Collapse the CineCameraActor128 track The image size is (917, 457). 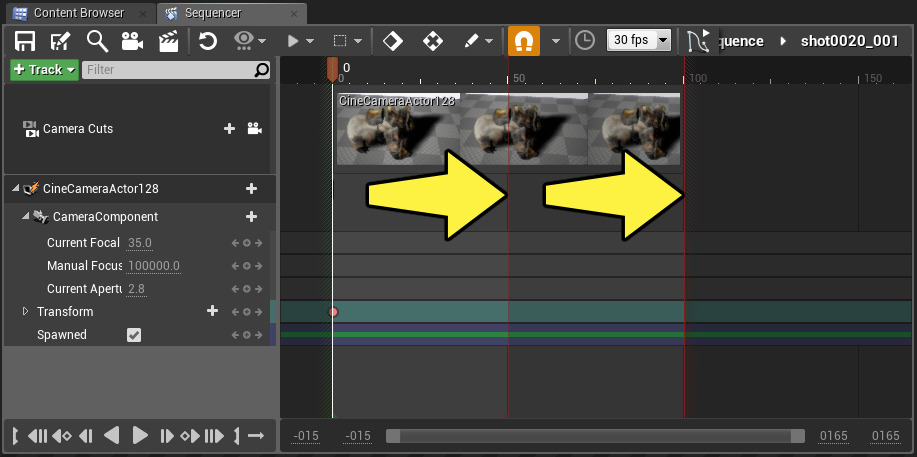click(x=16, y=189)
